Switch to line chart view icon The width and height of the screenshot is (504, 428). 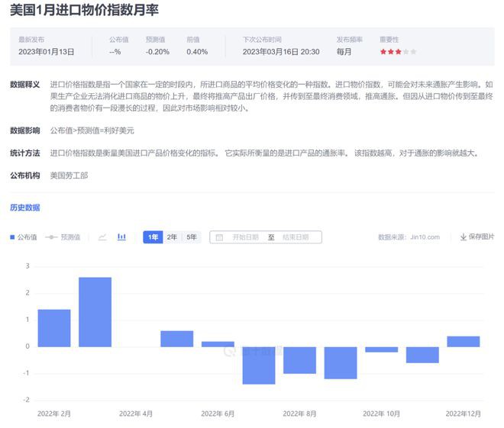click(x=102, y=237)
